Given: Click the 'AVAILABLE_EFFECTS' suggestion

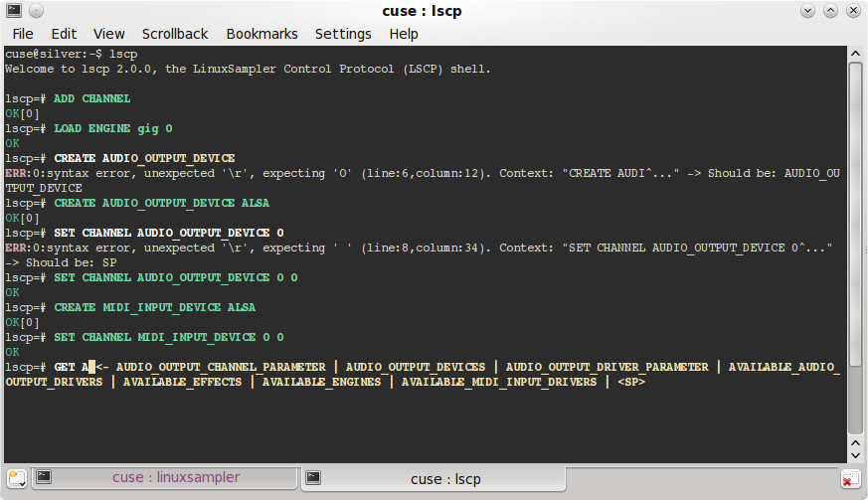Looking at the screenshot, I should pos(182,382).
